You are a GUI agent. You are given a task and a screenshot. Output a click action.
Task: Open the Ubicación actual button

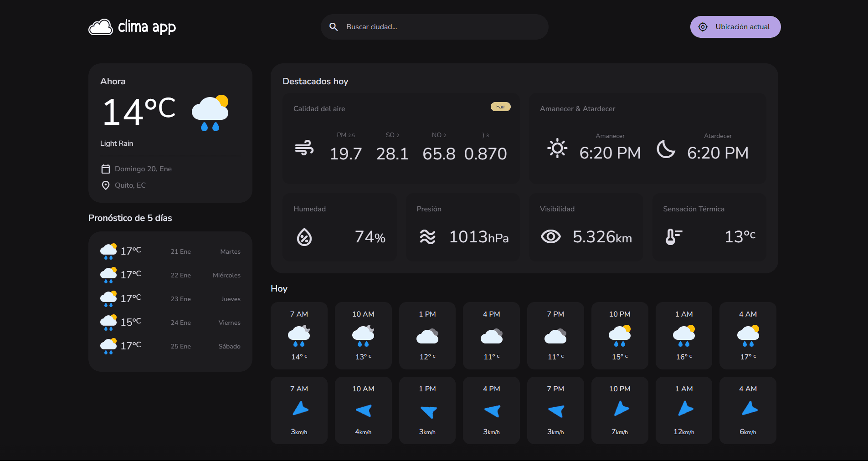click(x=735, y=26)
